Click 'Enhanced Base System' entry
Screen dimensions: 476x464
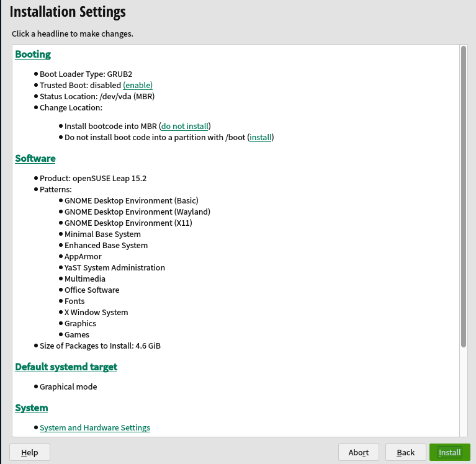tap(106, 246)
